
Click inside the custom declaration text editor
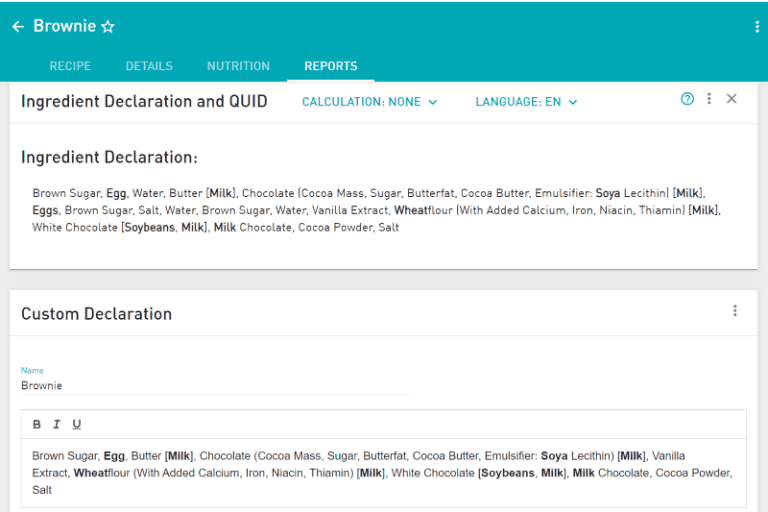(384, 473)
